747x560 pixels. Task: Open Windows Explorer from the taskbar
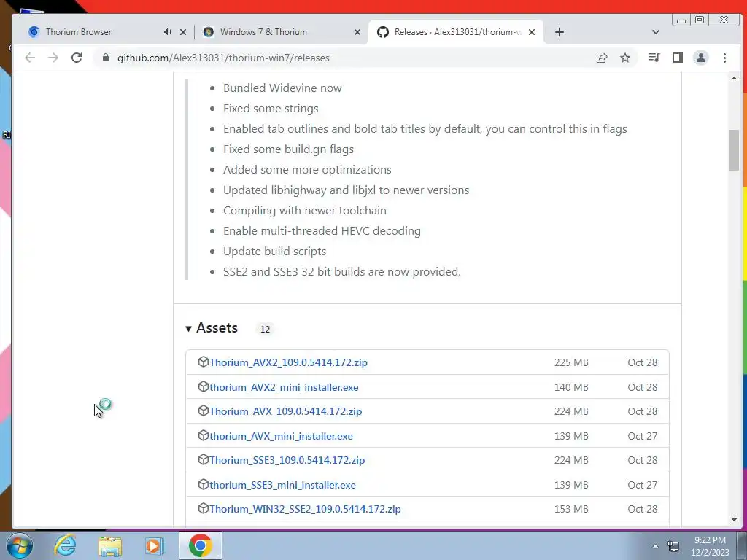(x=110, y=545)
